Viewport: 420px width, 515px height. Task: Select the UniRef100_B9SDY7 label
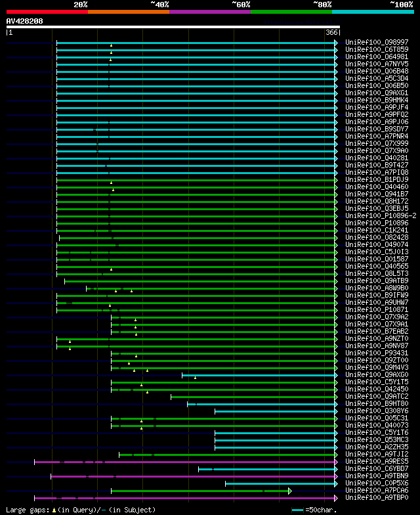click(377, 129)
